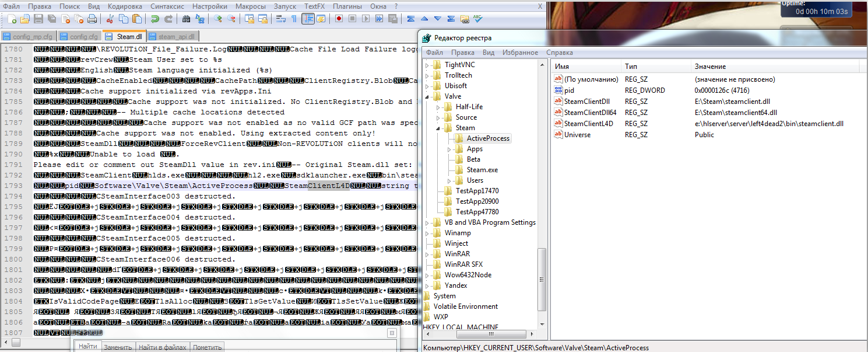
Task: Click the Print icon in Notepad++ toolbar
Action: pyautogui.click(x=92, y=19)
